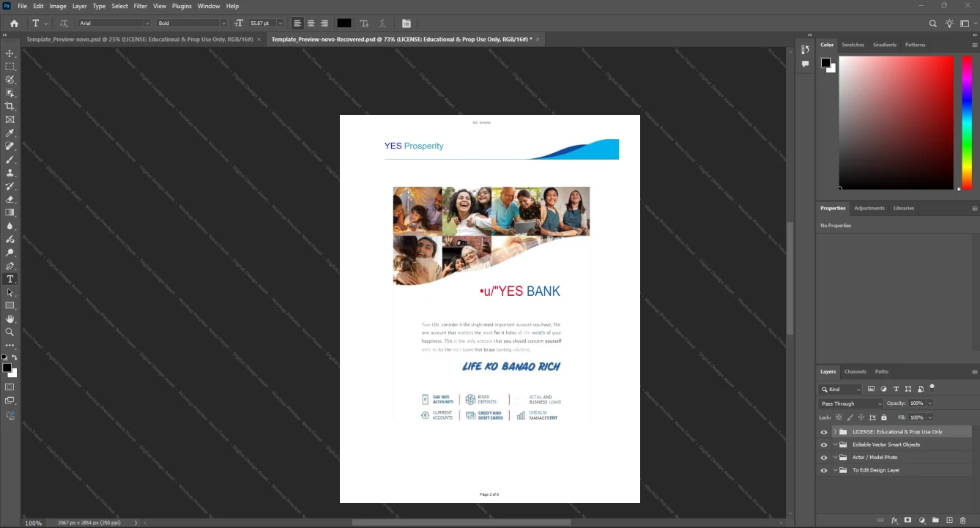Create new fill or adjustment layer

[921, 520]
